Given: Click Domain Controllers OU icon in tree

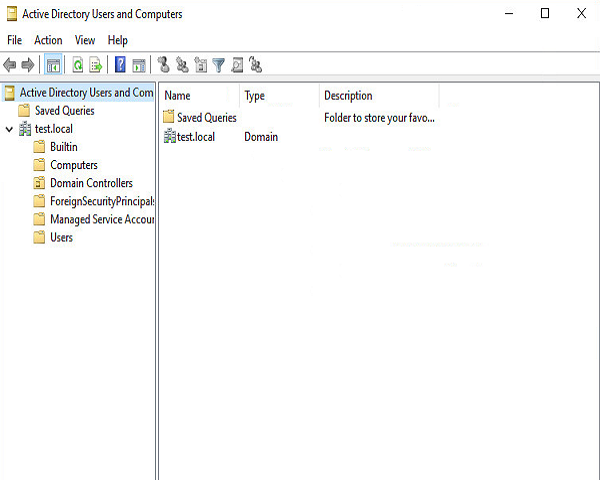Looking at the screenshot, I should pos(39,183).
